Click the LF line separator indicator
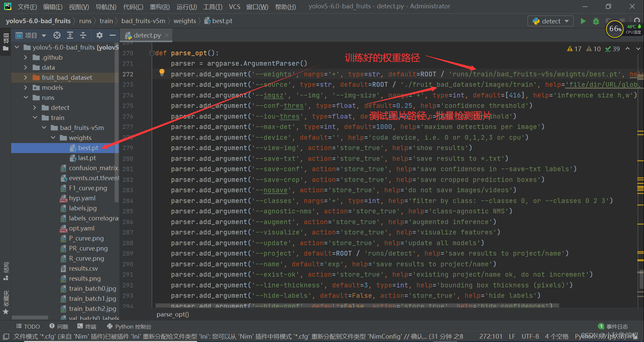 (x=512, y=336)
